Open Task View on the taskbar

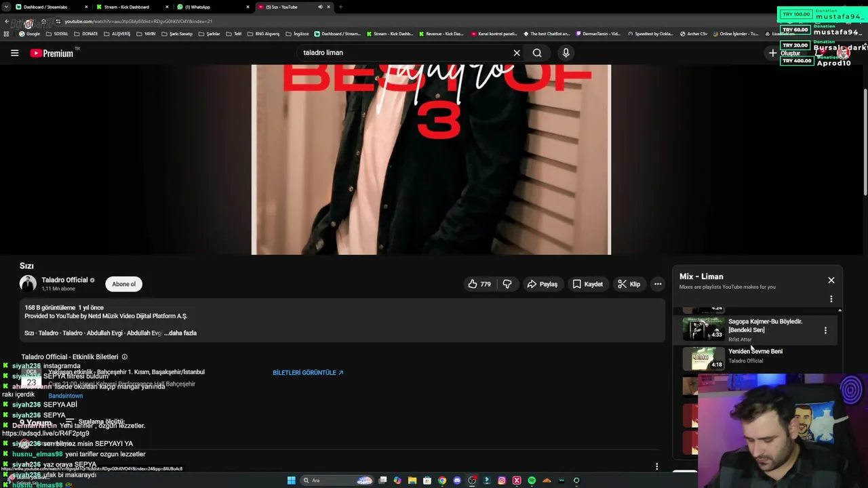(382, 481)
